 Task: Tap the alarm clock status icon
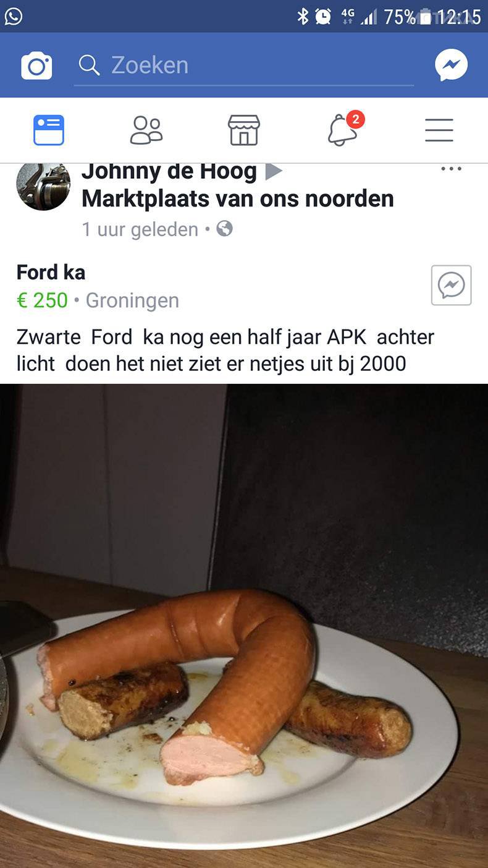(323, 17)
